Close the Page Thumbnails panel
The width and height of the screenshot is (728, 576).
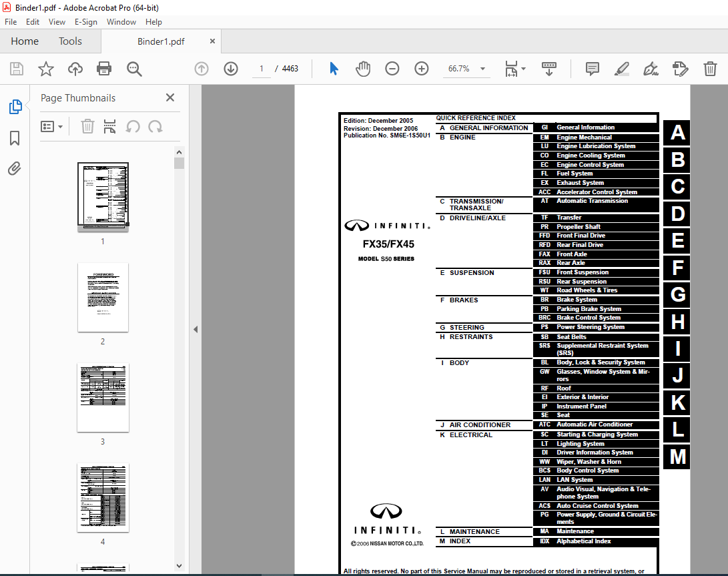(170, 97)
